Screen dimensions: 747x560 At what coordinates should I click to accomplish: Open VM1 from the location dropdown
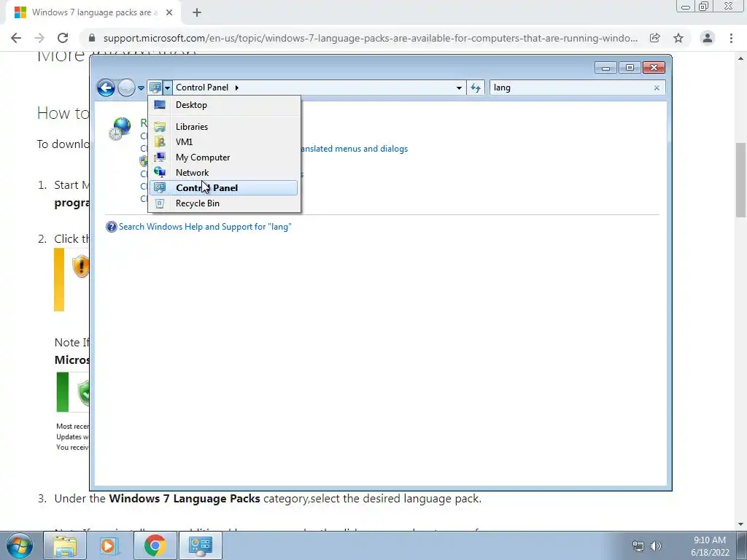(x=224, y=142)
